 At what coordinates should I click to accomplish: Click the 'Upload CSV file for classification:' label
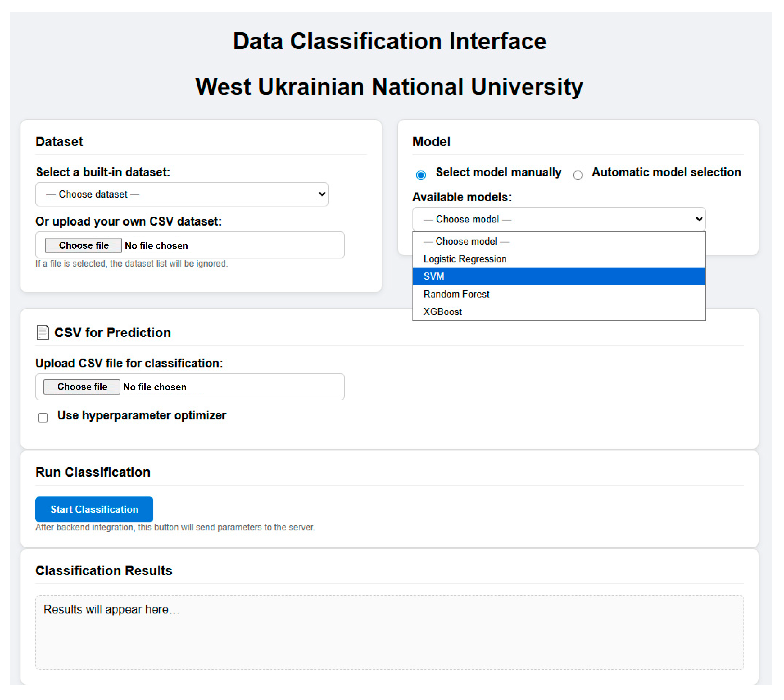[x=129, y=364]
